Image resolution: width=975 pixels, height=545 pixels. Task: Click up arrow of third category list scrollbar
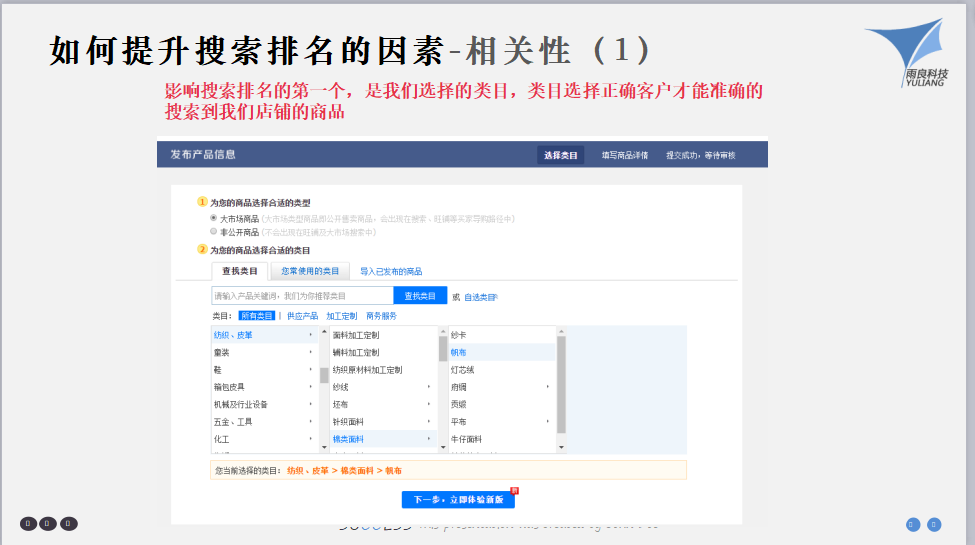click(x=561, y=332)
